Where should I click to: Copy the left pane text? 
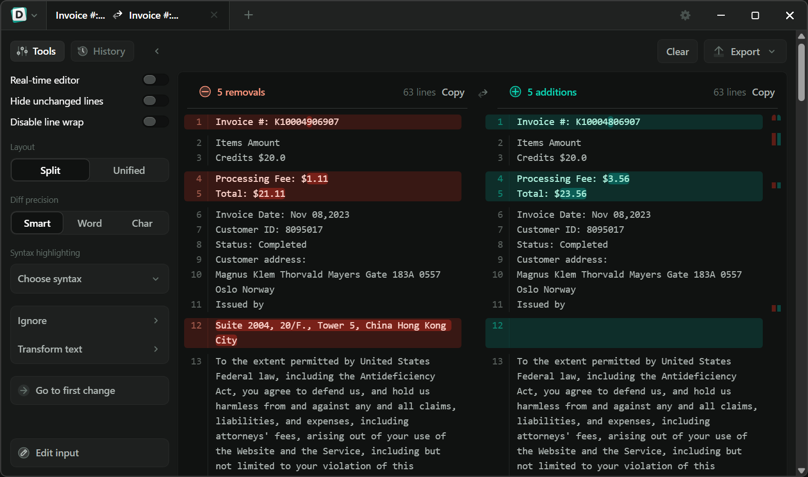coord(453,92)
